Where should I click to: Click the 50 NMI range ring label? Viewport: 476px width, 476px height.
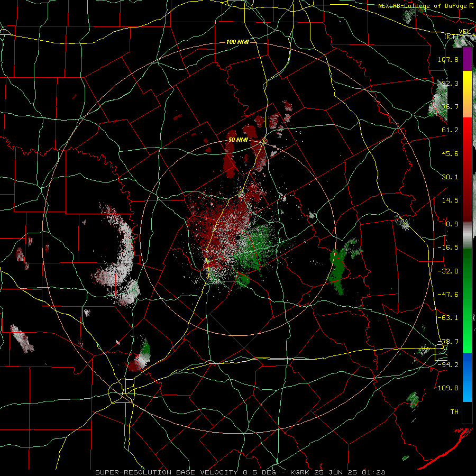click(x=238, y=140)
